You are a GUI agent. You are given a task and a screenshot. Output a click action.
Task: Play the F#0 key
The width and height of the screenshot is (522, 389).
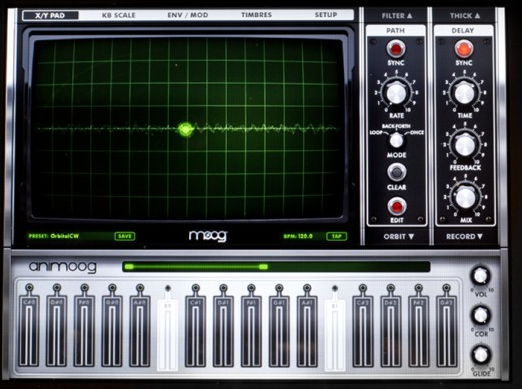click(85, 331)
